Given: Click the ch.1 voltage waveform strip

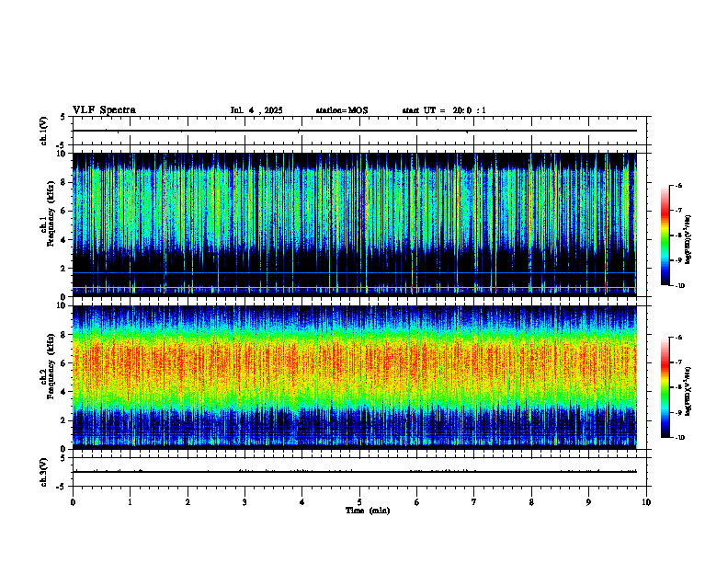Looking at the screenshot, I should pyautogui.click(x=359, y=131).
